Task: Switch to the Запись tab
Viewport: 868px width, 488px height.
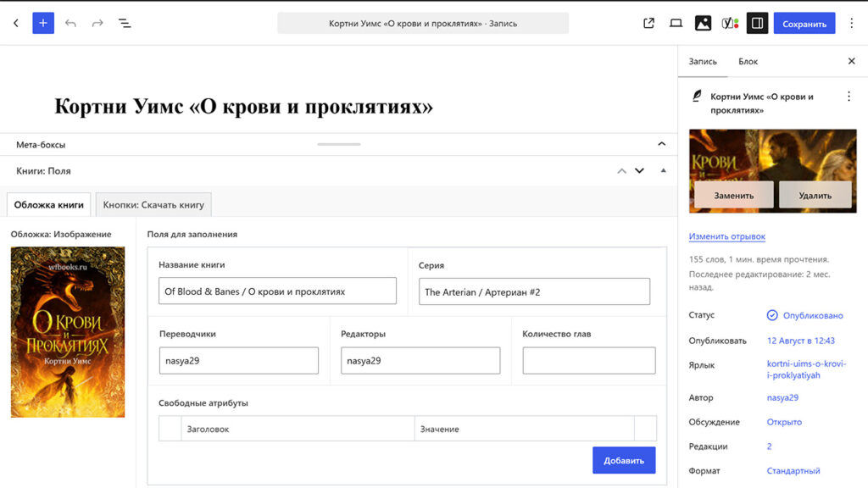Action: (x=703, y=61)
